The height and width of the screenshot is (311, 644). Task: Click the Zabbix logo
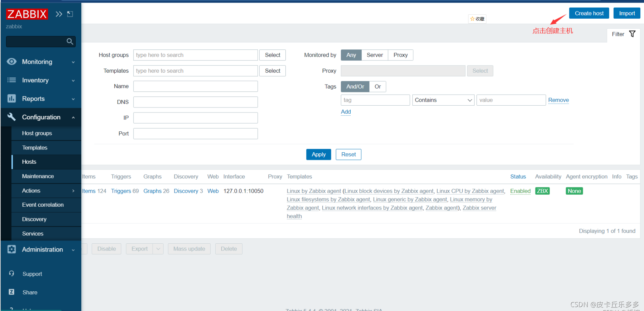27,14
